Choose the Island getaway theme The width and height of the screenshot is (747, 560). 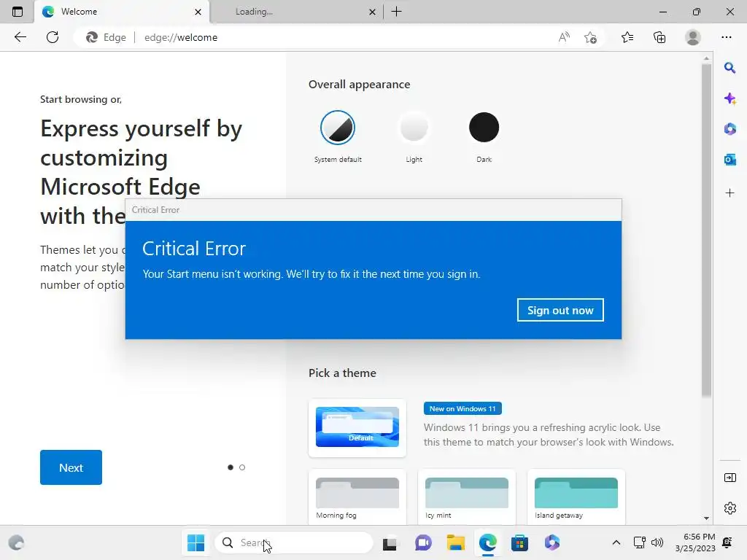pyautogui.click(x=576, y=497)
